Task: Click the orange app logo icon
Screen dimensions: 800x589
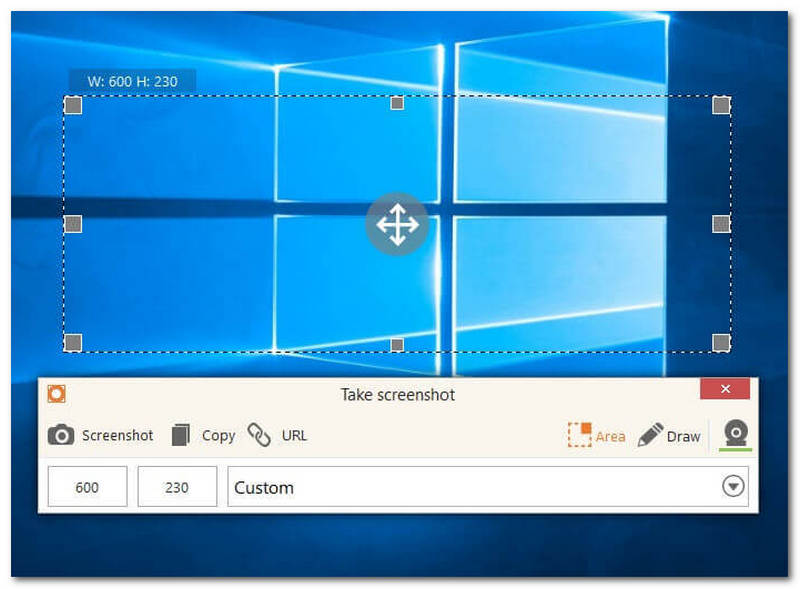Action: tap(57, 394)
